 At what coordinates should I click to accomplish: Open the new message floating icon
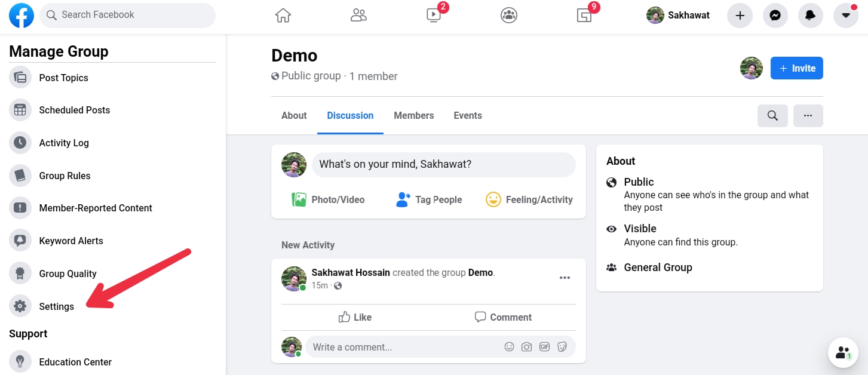(x=843, y=353)
